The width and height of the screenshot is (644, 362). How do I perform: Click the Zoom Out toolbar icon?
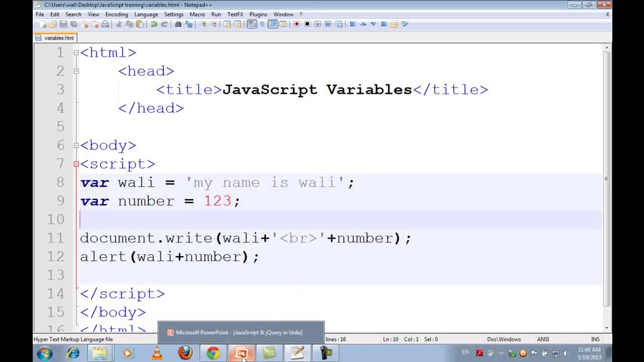(x=214, y=24)
